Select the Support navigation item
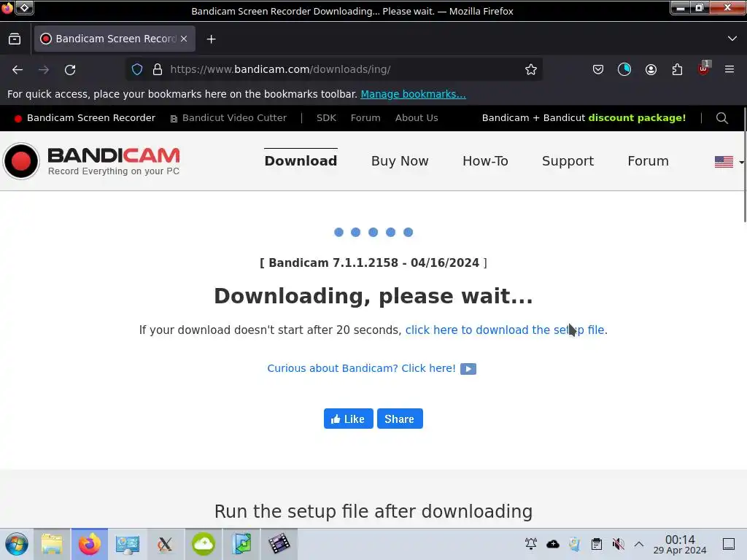This screenshot has width=747, height=560. 568,161
